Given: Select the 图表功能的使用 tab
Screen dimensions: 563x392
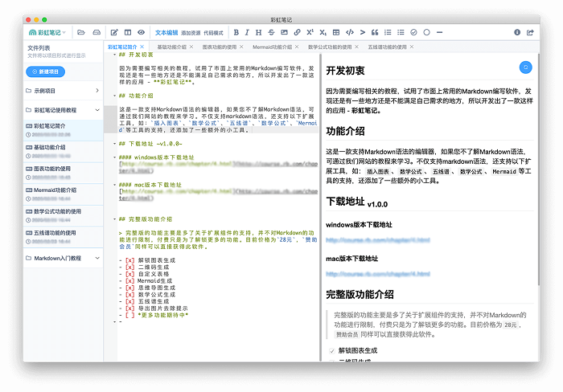Looking at the screenshot, I should pyautogui.click(x=220, y=47).
